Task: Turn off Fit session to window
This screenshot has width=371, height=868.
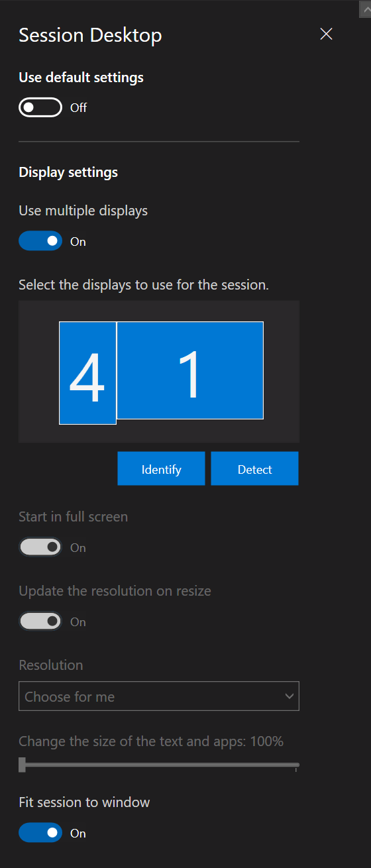Action: click(40, 833)
